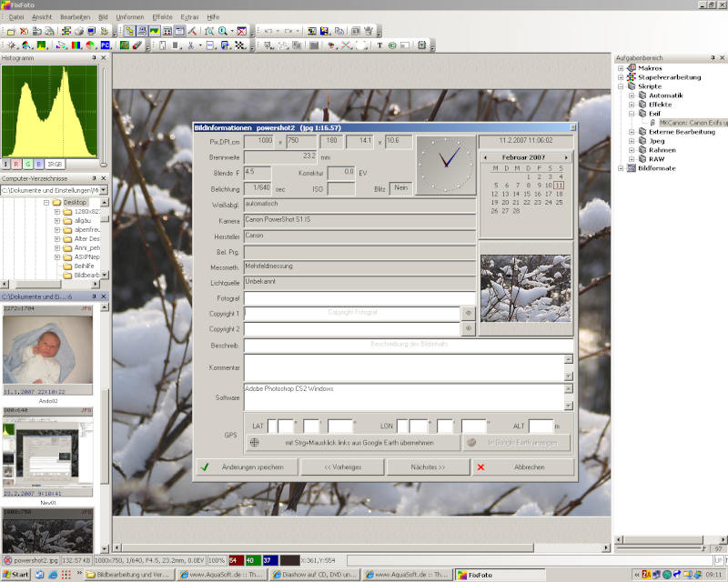
Task: Open the Effekte menu
Action: 162,17
